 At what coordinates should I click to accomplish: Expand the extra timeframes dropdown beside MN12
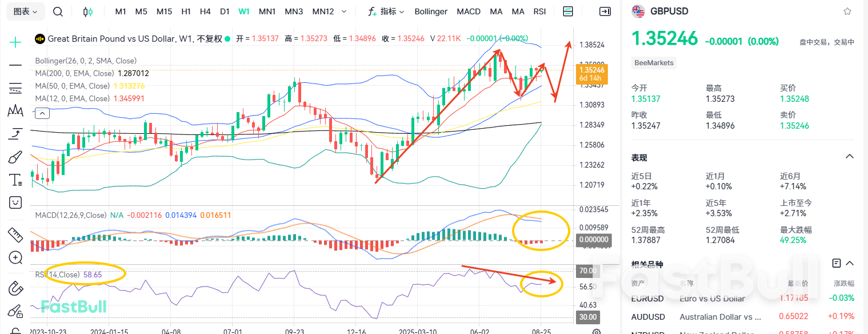point(343,11)
